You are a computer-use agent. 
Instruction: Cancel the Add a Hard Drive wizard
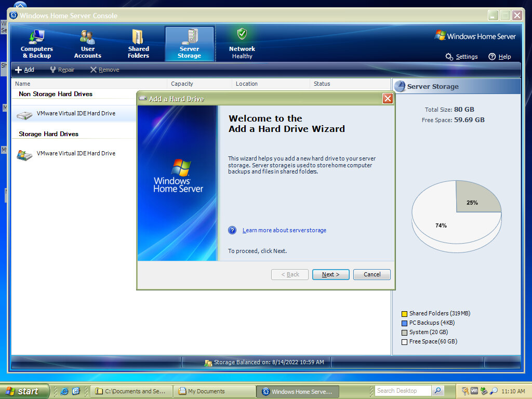point(371,274)
